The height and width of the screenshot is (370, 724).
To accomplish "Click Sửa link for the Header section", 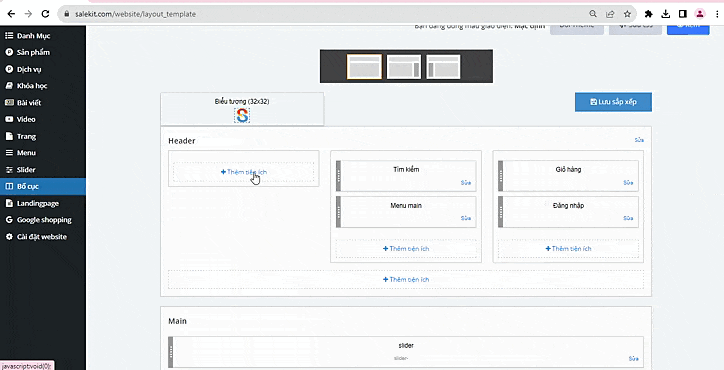I will point(639,140).
